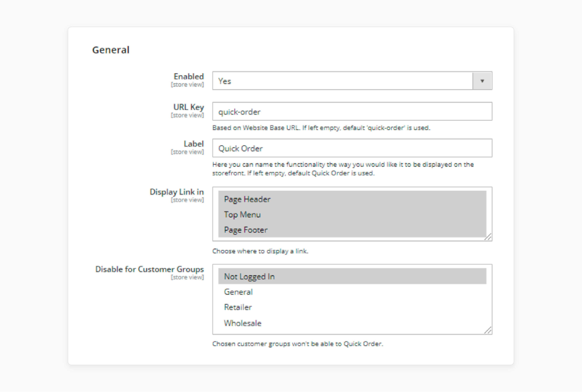Click "Chosen customer groups won't be able" note
Image resolution: width=582 pixels, height=392 pixels.
coord(298,344)
